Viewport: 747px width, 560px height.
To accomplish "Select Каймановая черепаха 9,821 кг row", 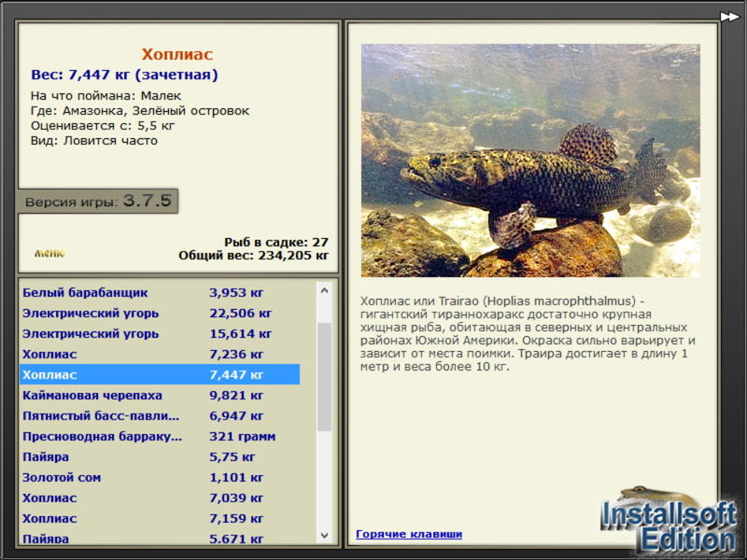I will (160, 395).
